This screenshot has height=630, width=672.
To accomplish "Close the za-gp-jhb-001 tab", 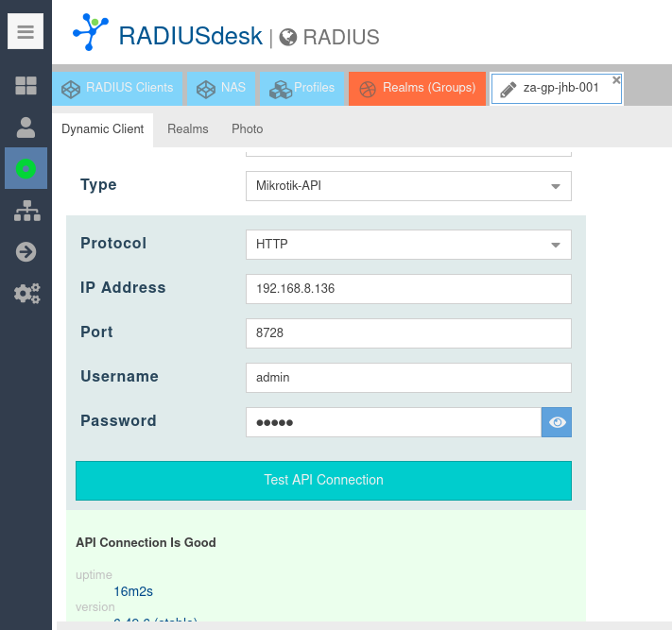I will 616,80.
